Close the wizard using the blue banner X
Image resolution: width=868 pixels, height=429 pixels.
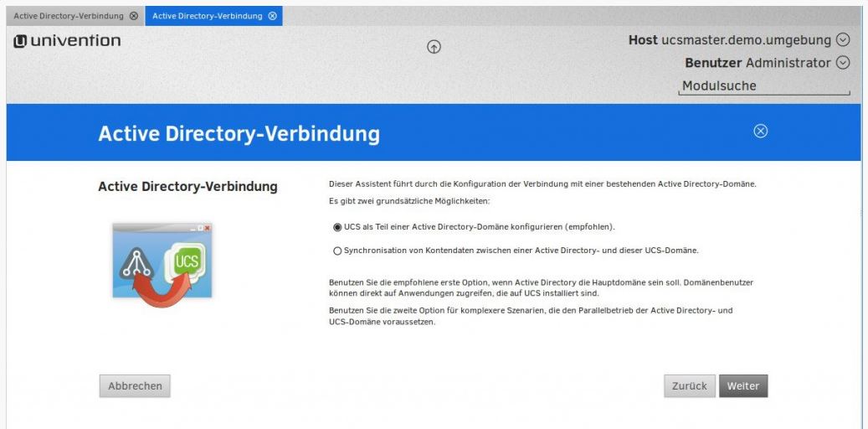pos(761,131)
